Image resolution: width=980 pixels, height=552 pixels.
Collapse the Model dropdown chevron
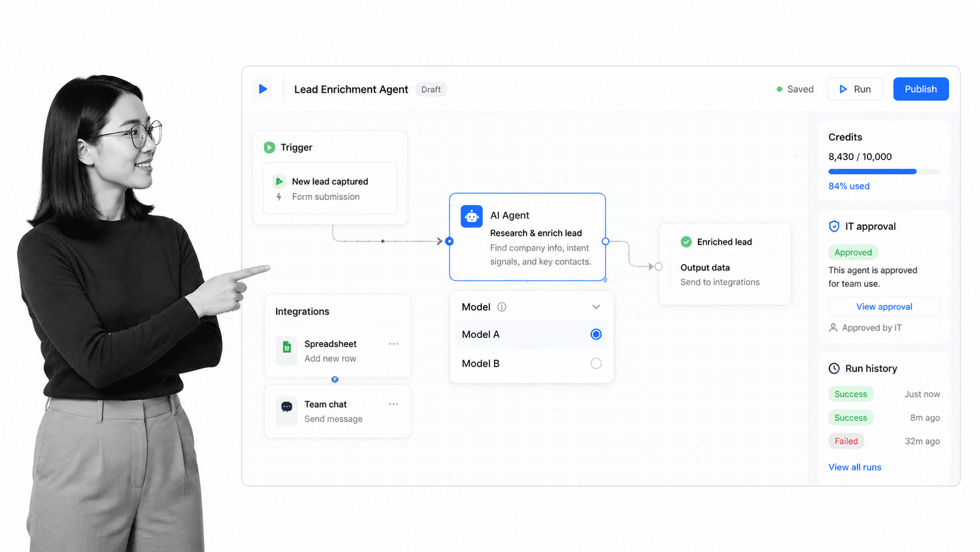596,307
